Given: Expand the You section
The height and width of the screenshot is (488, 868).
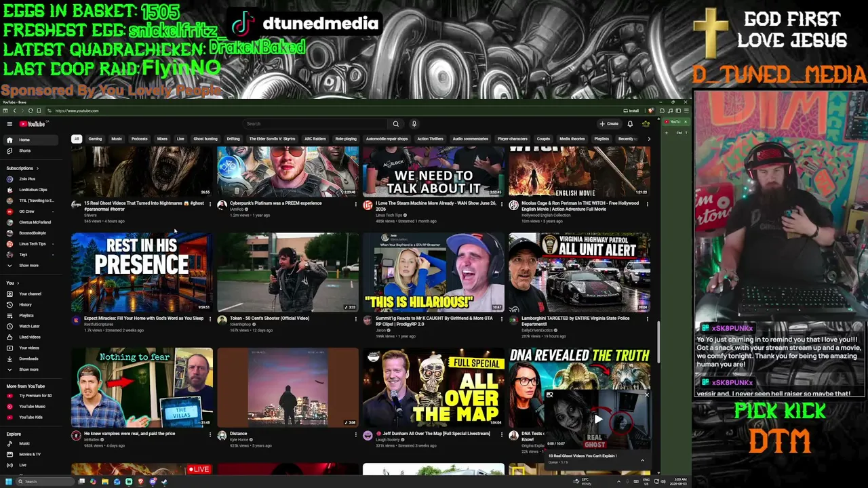Looking at the screenshot, I should click(12, 283).
